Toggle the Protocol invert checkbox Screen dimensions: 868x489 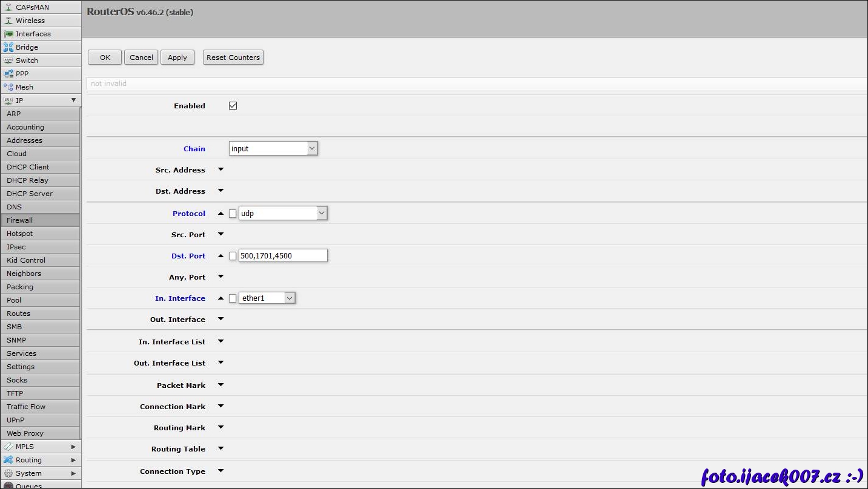(x=233, y=214)
